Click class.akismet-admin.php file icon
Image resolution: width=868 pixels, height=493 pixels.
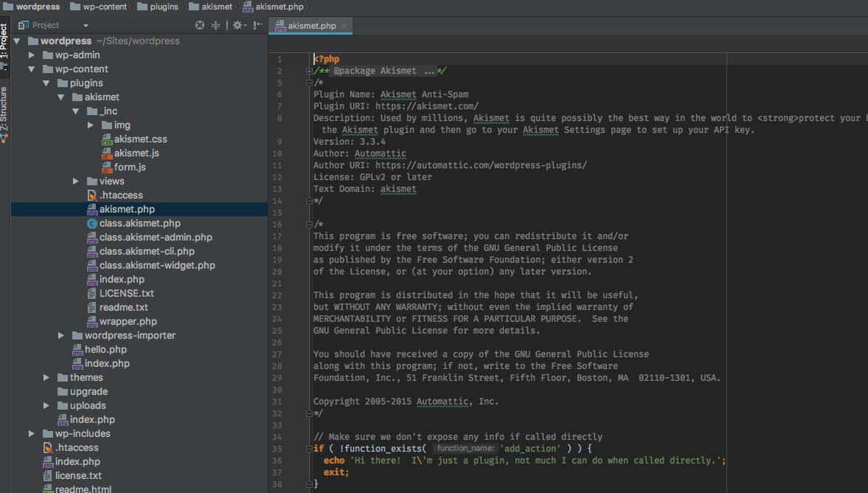[x=92, y=238]
